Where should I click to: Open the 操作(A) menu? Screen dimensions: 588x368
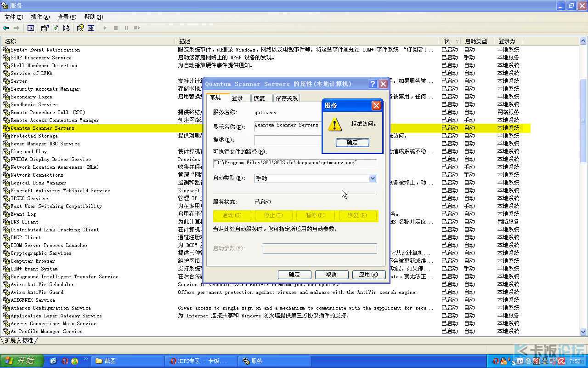[x=40, y=17]
